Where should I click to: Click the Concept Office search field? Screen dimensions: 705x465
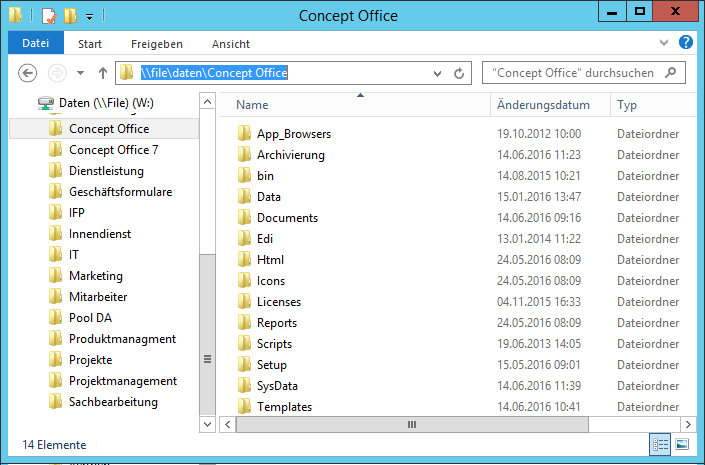pyautogui.click(x=572, y=73)
